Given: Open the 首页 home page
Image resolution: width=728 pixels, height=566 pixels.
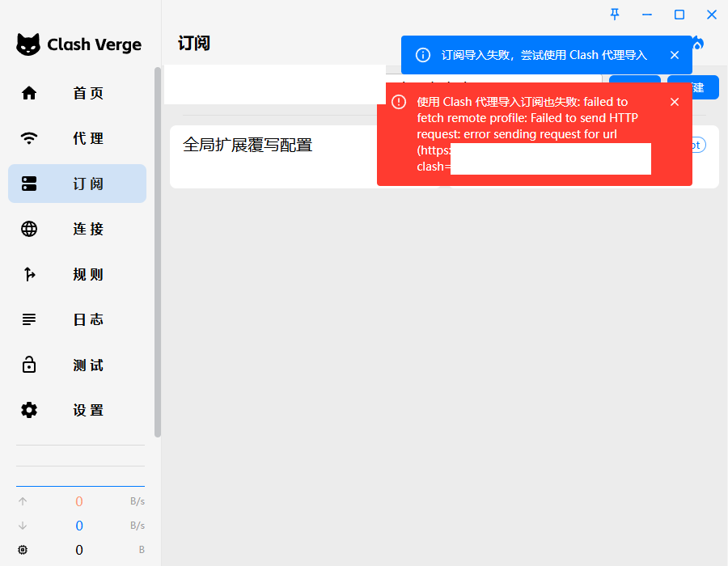Looking at the screenshot, I should (x=78, y=93).
